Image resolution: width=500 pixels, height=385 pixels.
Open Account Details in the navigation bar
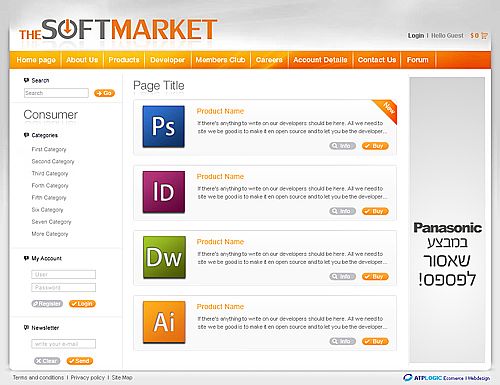[320, 60]
